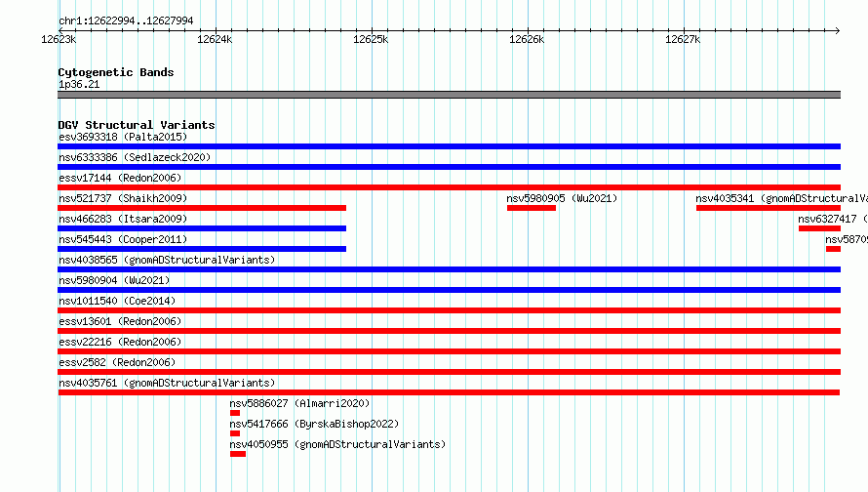
Task: Select nsv4050955 (gnomADStructuralVariants) label
Action: (x=337, y=444)
